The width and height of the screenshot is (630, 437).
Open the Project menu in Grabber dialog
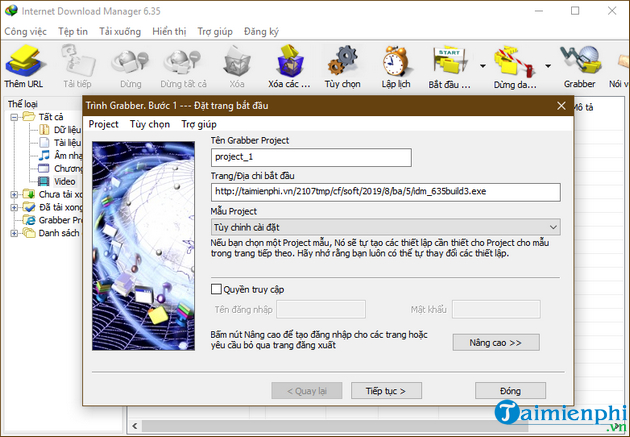(x=103, y=125)
